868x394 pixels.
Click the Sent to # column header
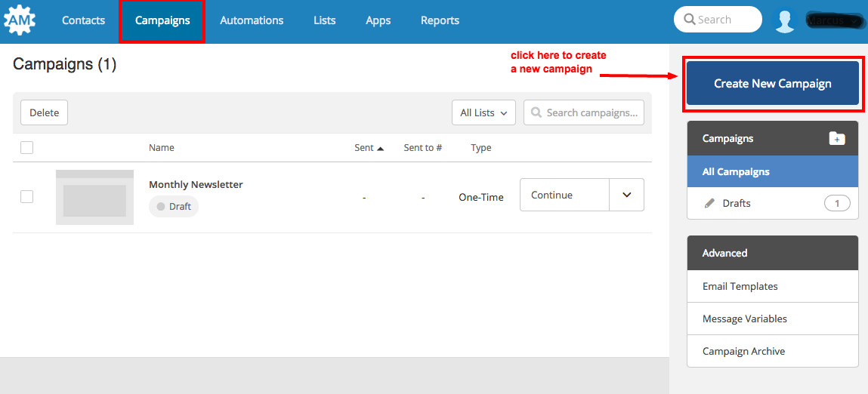(x=423, y=148)
